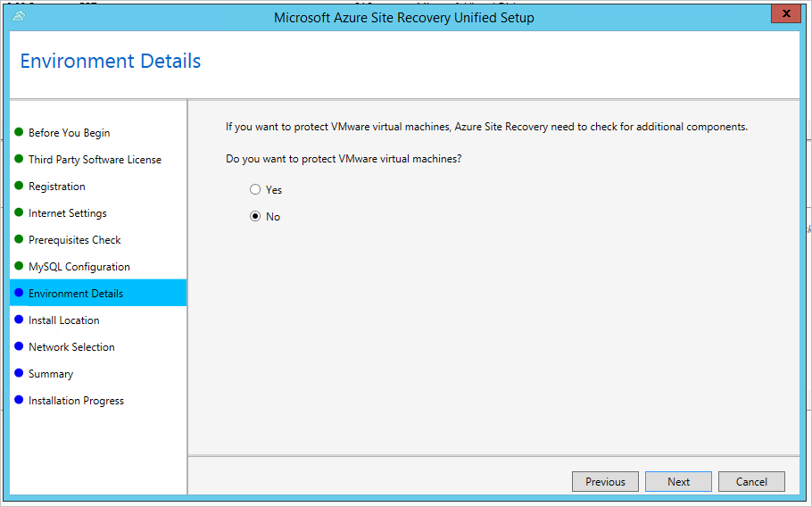Viewport: 812px width, 507px height.
Task: Open the Third Party Software License step
Action: click(95, 160)
